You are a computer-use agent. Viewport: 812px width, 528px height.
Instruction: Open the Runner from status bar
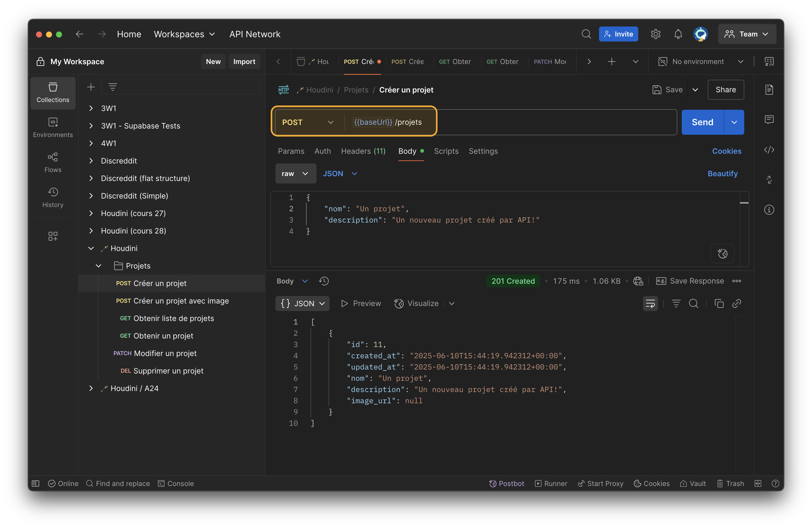point(551,483)
